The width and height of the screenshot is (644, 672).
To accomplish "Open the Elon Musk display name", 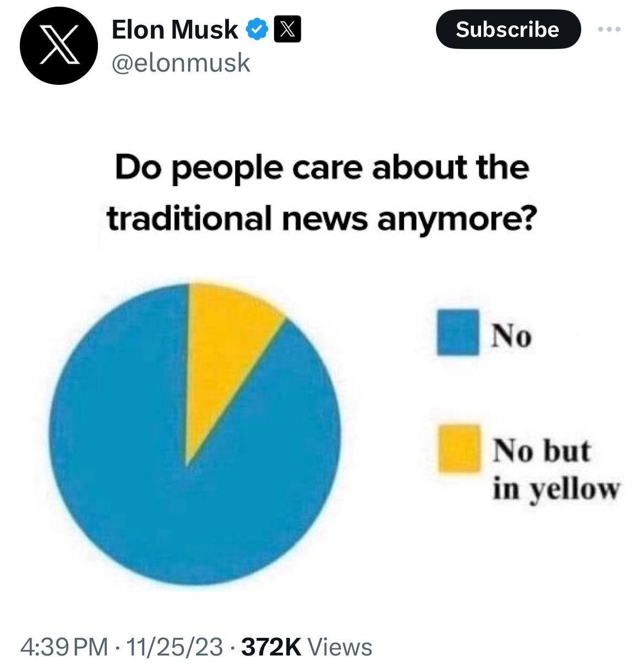I will pyautogui.click(x=174, y=29).
